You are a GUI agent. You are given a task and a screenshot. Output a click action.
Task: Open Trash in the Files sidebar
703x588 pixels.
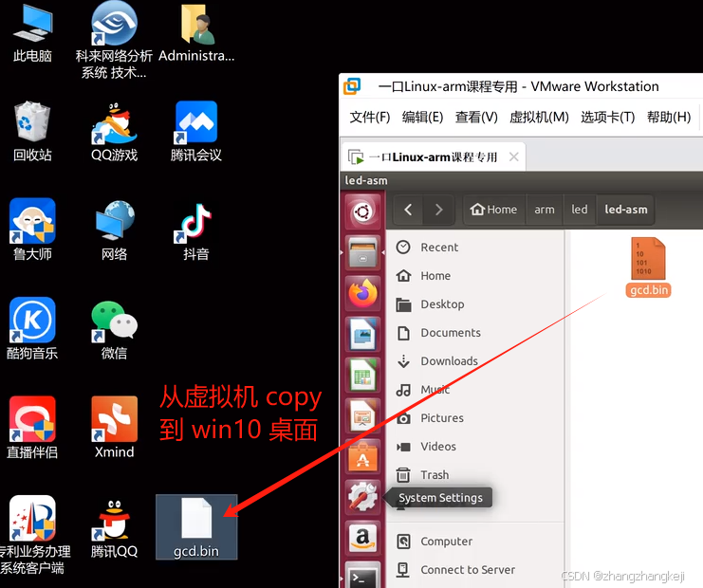coord(474,474)
